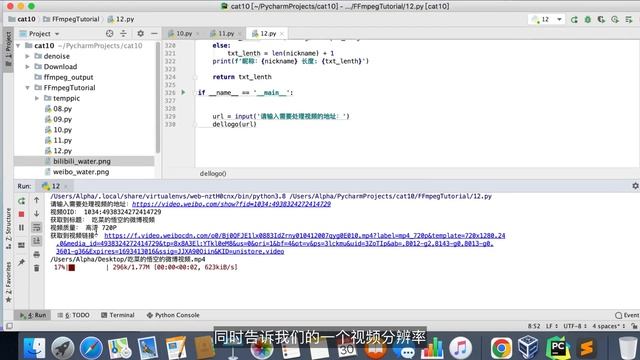Click the FFmpegTutorial breadcrumb

[x=71, y=19]
